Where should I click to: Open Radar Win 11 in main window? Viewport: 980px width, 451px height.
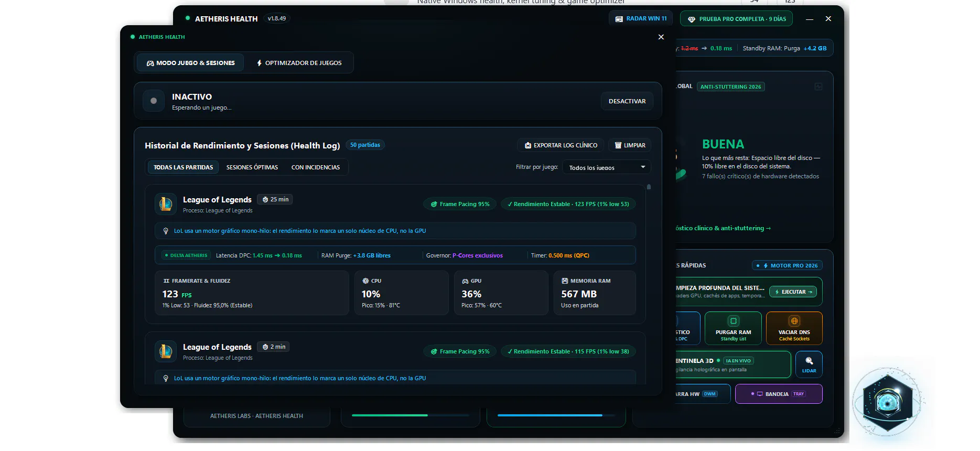pyautogui.click(x=641, y=18)
